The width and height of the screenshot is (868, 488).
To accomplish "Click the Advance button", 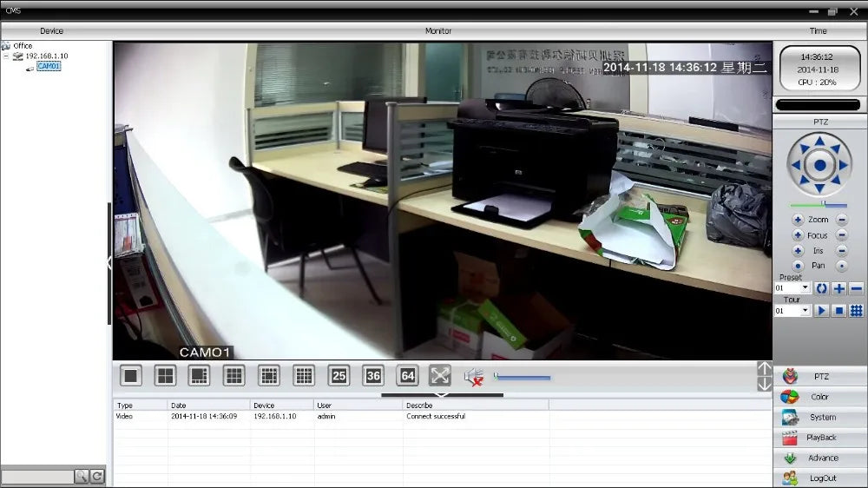I will click(820, 458).
